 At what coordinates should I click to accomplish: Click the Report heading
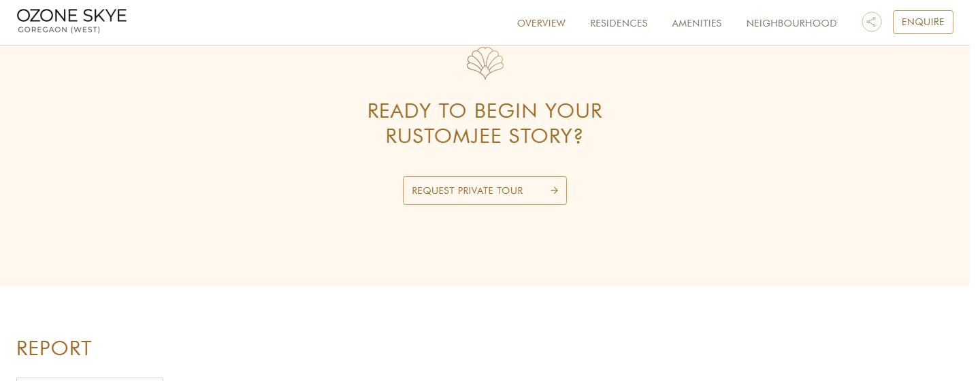[x=54, y=348]
